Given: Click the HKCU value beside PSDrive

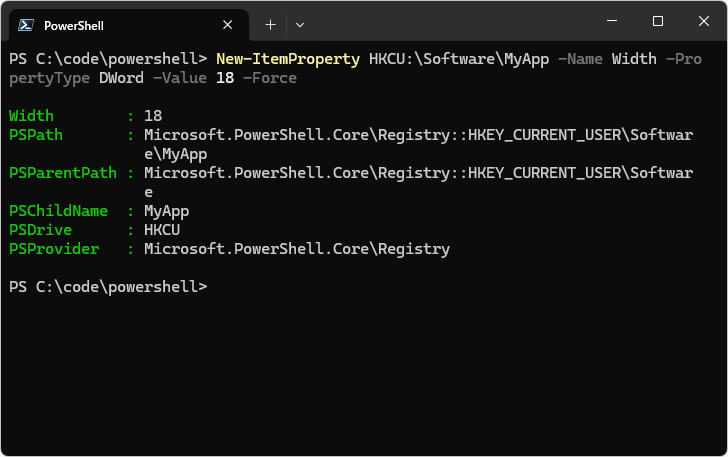Looking at the screenshot, I should point(162,230).
